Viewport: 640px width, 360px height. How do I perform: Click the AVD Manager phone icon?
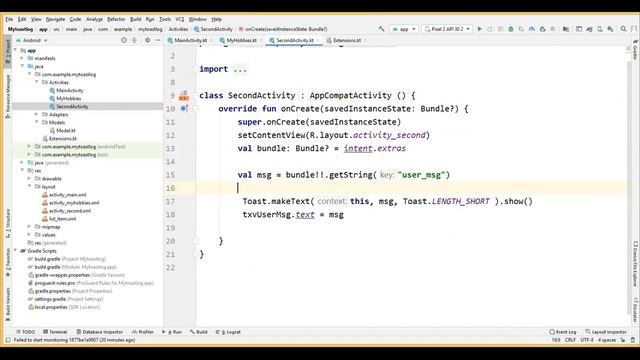pyautogui.click(x=600, y=29)
